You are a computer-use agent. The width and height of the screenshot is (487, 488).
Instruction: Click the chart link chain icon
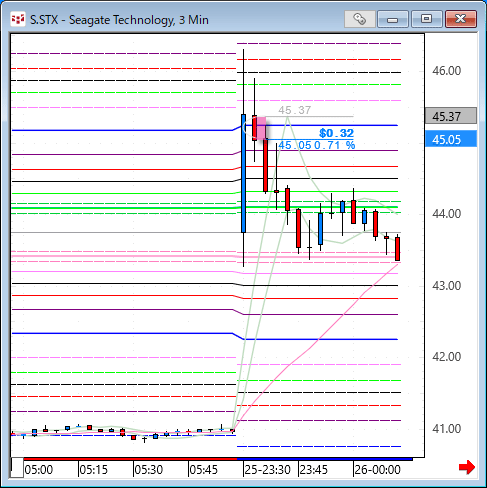point(360,19)
